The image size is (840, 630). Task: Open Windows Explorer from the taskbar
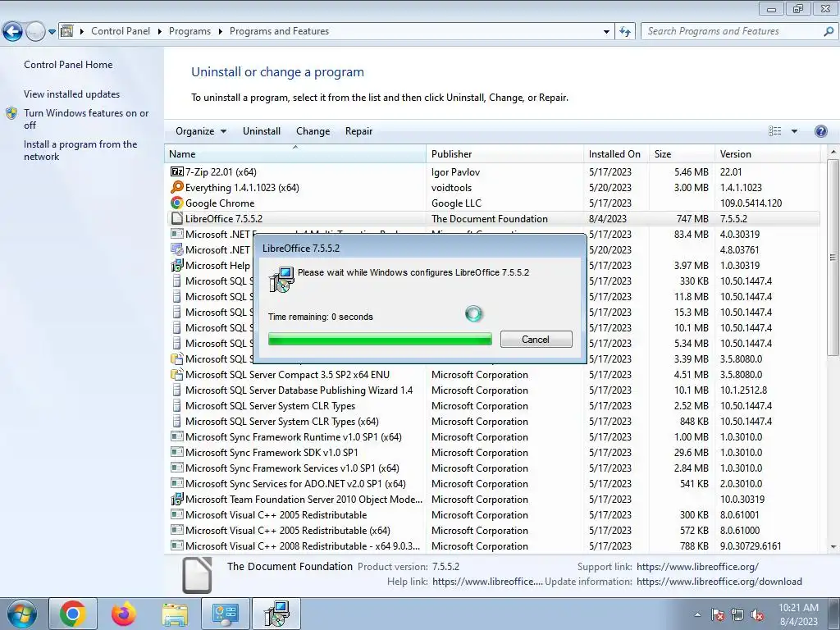pyautogui.click(x=176, y=614)
